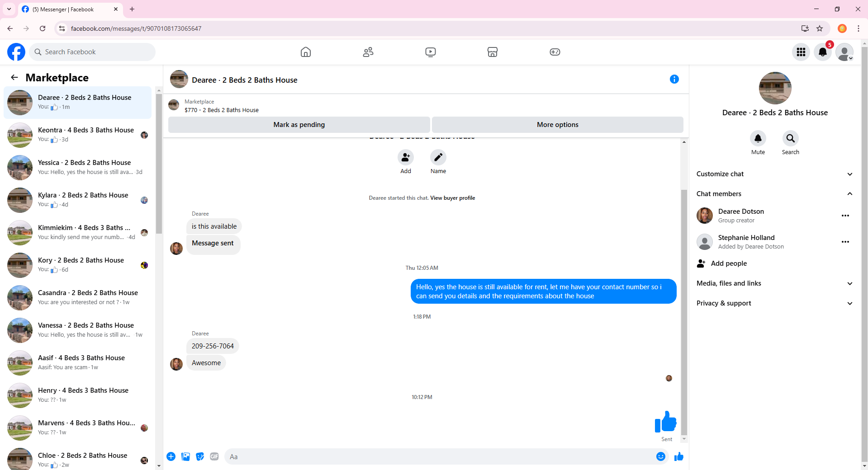Open Kylara 2 Beds 2 Baths House chat
Screen dimensions: 868x470
pos(78,200)
